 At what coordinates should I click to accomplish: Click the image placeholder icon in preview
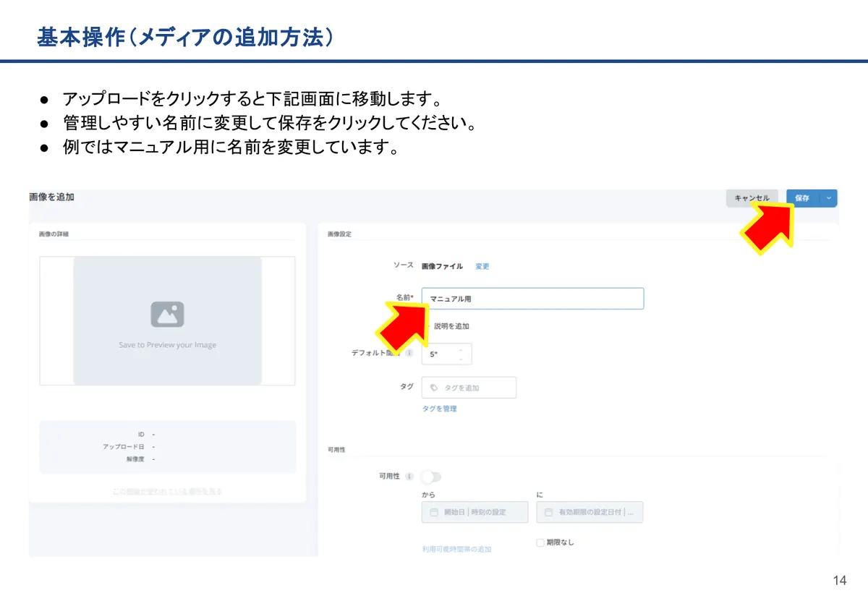pyautogui.click(x=167, y=315)
